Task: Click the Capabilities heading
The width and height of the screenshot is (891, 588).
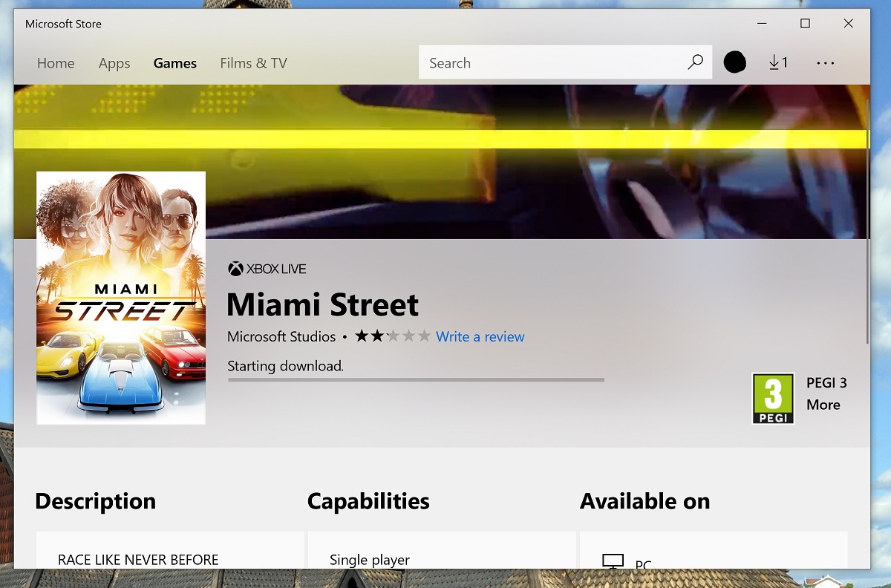Action: coord(368,501)
